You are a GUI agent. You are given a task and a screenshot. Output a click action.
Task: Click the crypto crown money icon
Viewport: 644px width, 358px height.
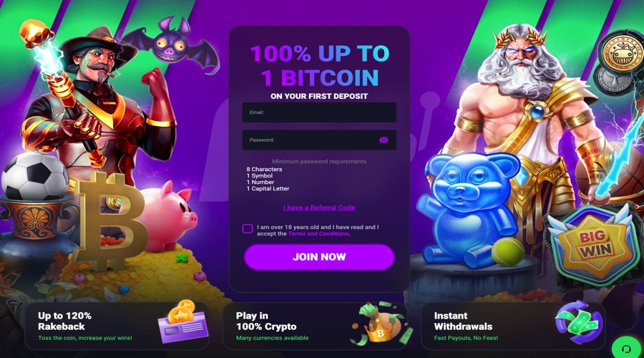[381, 324]
